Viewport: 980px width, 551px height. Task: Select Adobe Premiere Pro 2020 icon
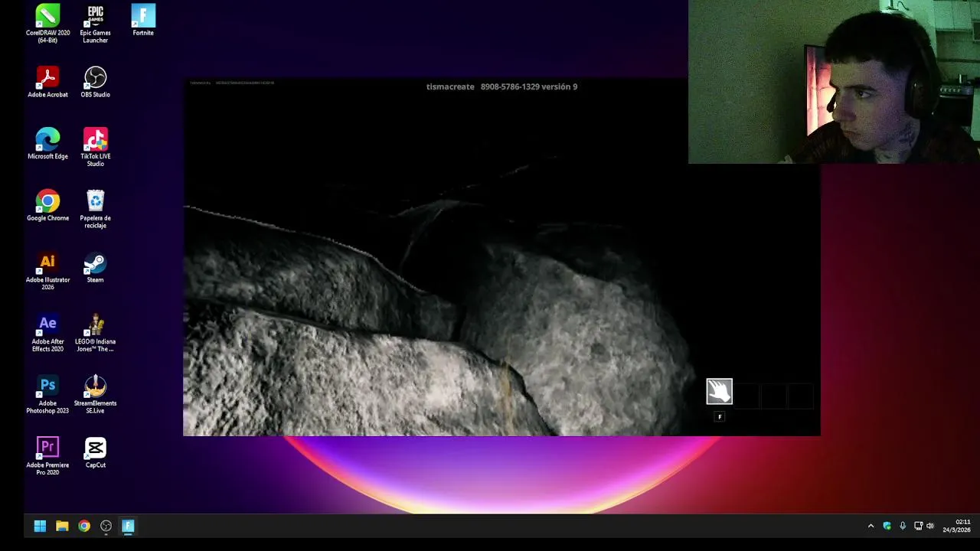(x=47, y=456)
